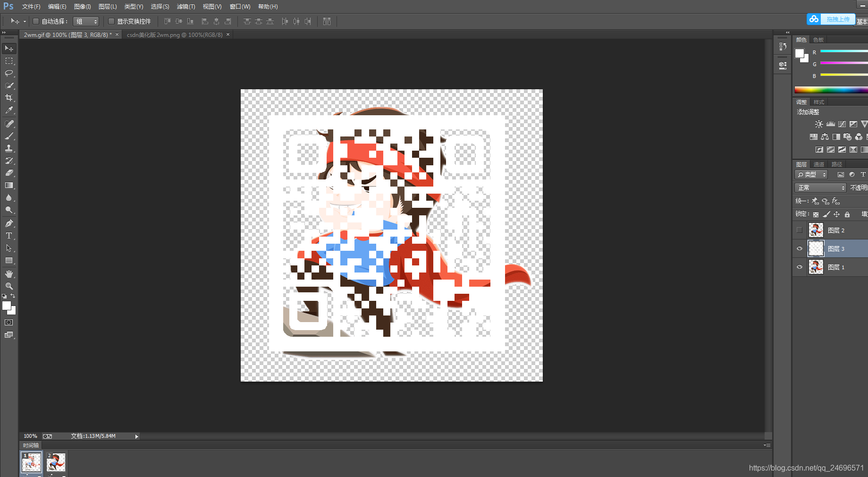Select the Spot Healing Brush tool
This screenshot has width=868, height=477.
[9, 124]
